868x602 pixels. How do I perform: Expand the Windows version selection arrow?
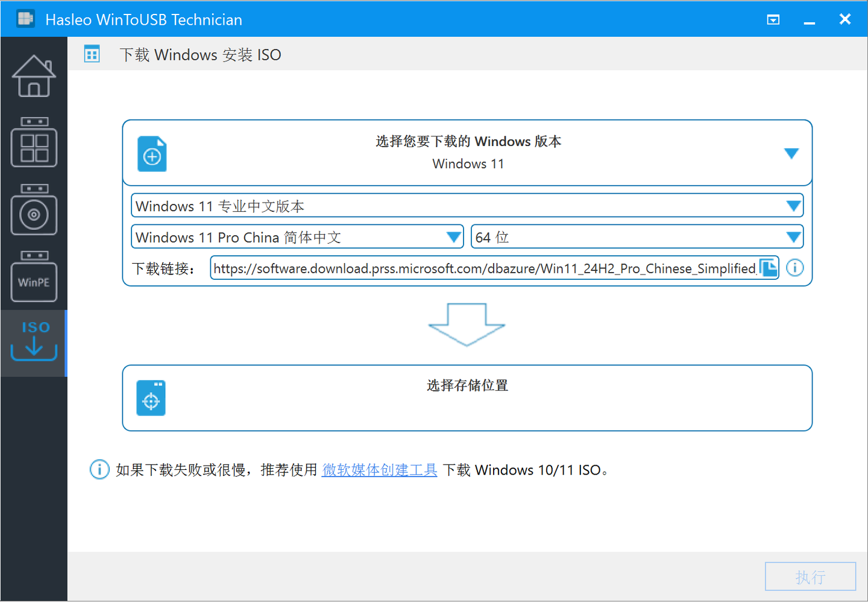pyautogui.click(x=791, y=153)
